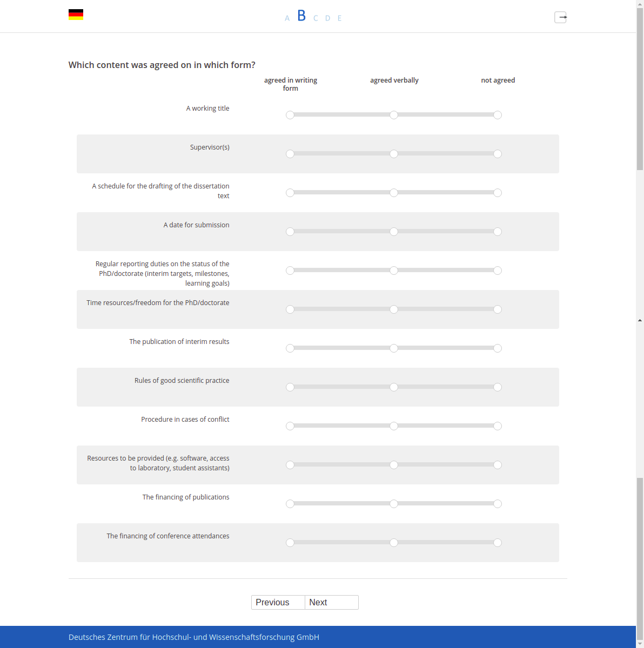644x648 pixels.
Task: Select 'agreed in writing form' for dissertation schedule
Action: (x=290, y=193)
